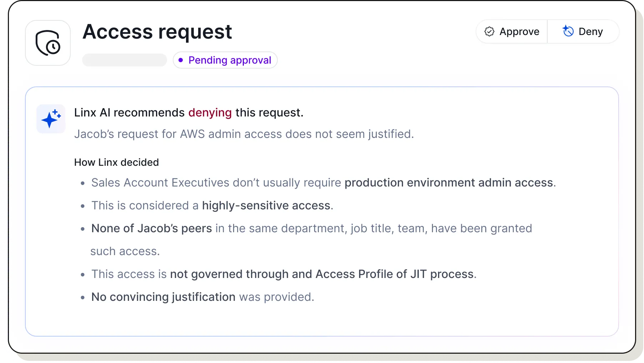
Task: Deny Jacob's access request
Action: (583, 31)
